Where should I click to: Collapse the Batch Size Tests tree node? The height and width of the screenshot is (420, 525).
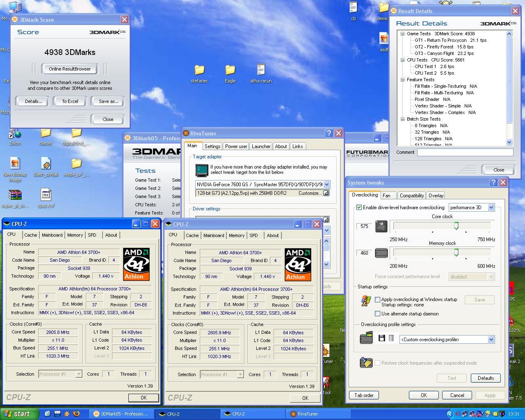(403, 119)
